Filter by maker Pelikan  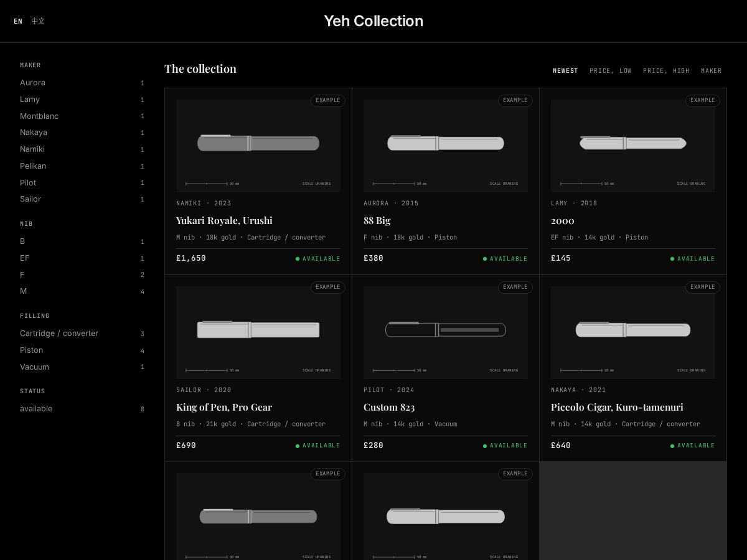[82, 166]
